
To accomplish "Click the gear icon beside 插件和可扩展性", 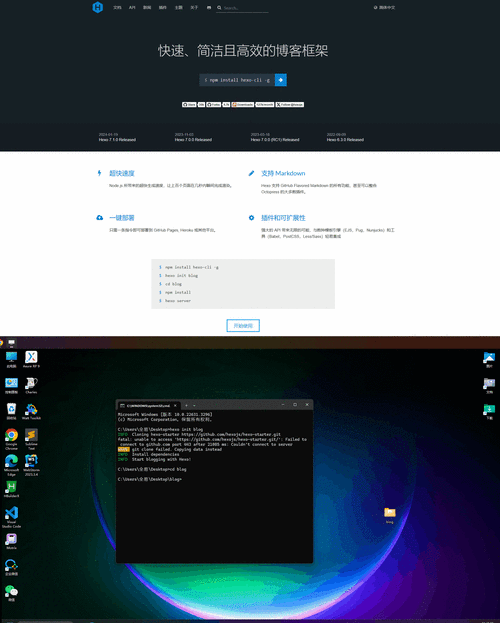I will pyautogui.click(x=251, y=217).
